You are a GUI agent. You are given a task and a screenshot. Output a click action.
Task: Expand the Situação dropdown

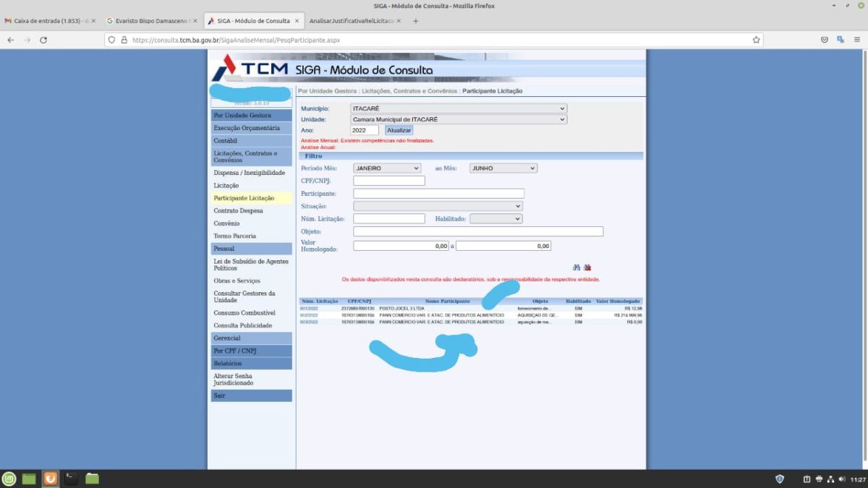pyautogui.click(x=438, y=206)
